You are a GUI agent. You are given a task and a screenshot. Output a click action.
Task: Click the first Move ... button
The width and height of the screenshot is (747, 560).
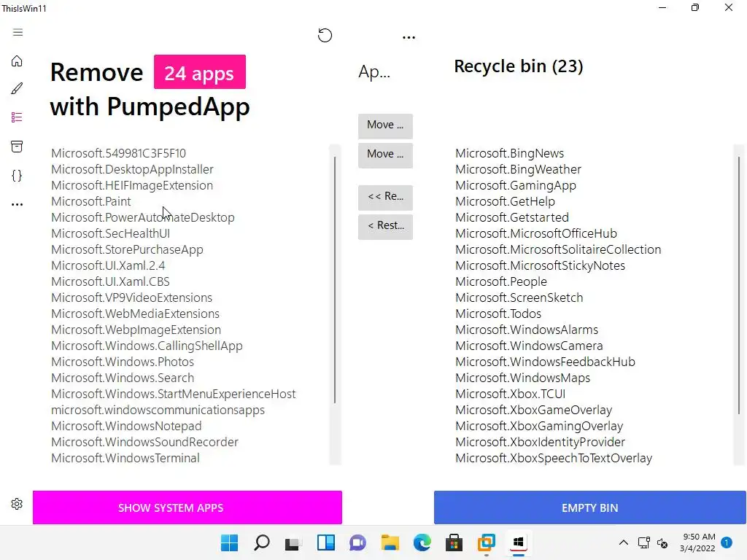click(385, 125)
